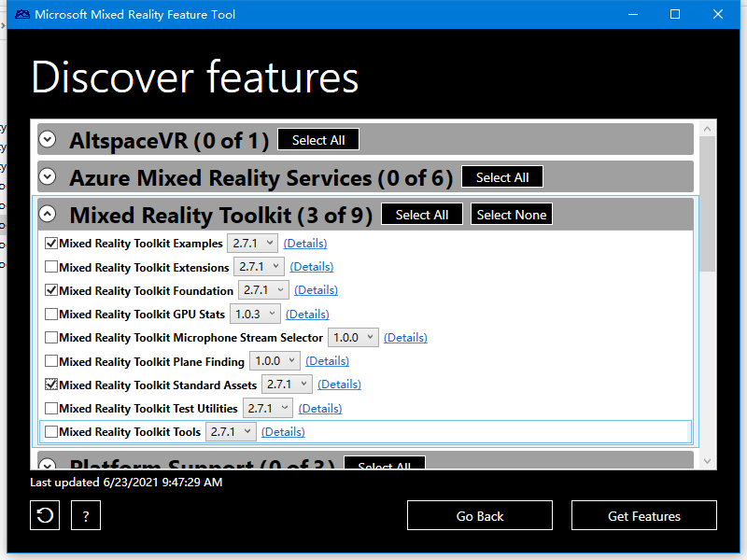Expand Azure Mixed Reality Services section
Viewport: 747px width, 560px height.
pyautogui.click(x=48, y=176)
